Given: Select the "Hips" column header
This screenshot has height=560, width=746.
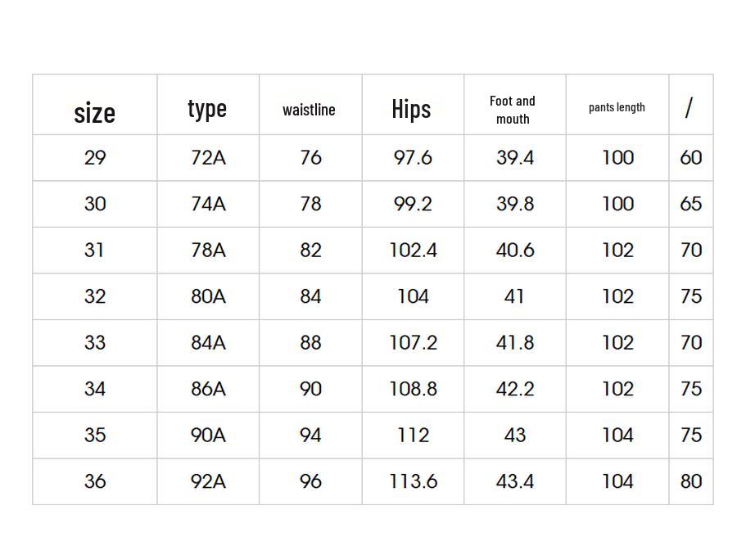Looking at the screenshot, I should (411, 109).
